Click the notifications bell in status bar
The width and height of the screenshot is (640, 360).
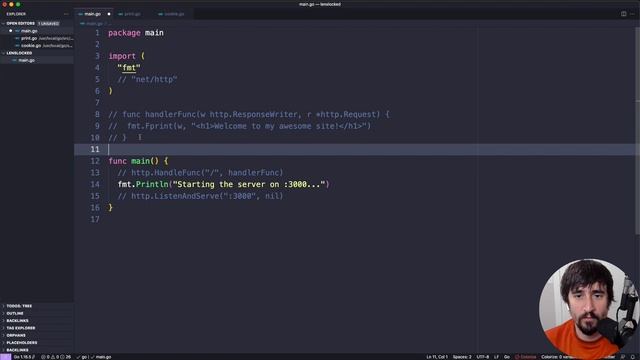tap(633, 357)
